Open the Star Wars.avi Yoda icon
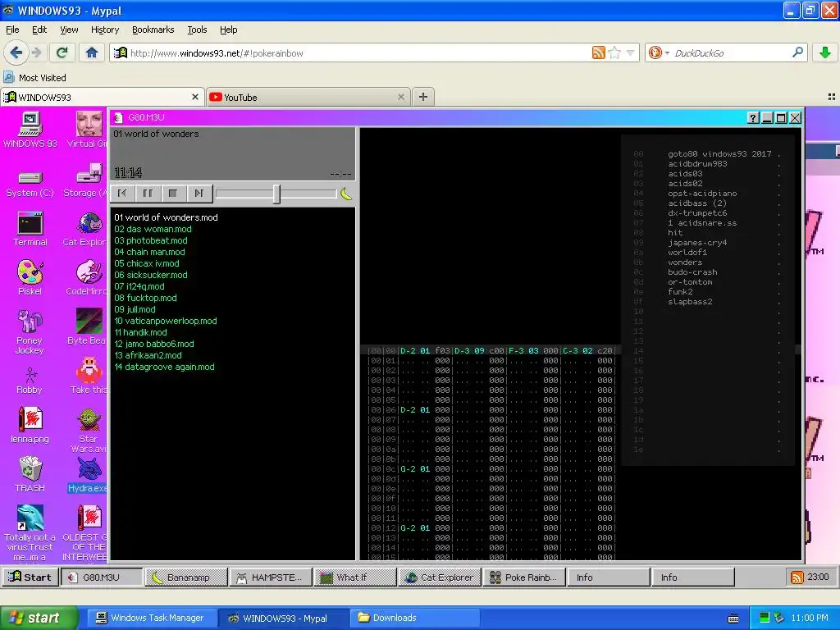 [x=89, y=430]
